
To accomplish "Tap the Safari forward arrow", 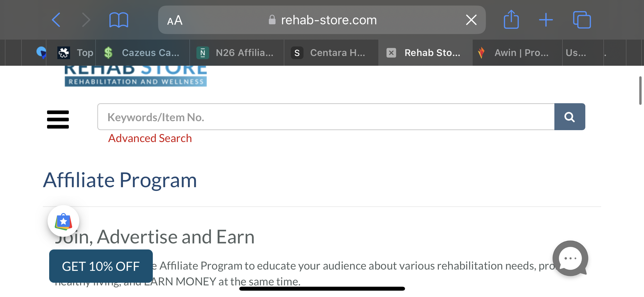I will 86,20.
